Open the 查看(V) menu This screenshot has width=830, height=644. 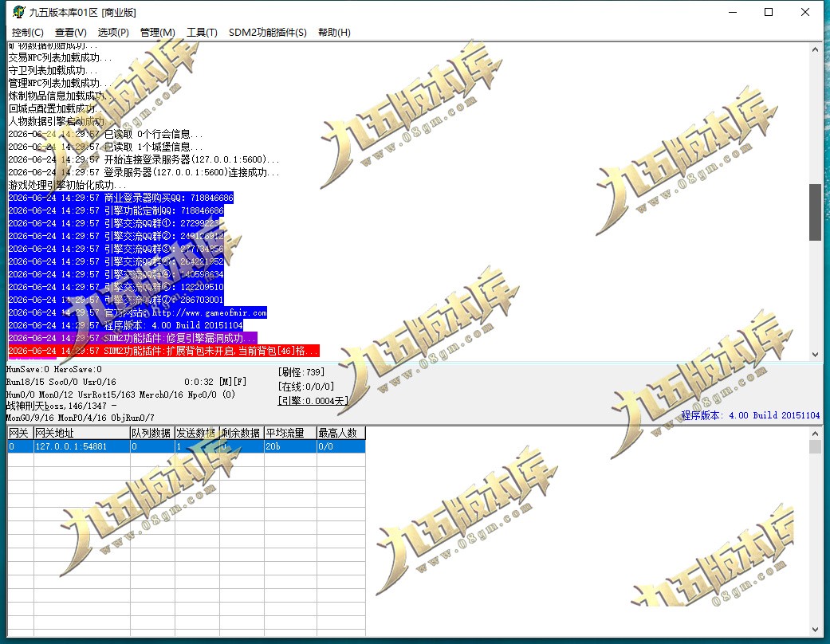point(70,32)
